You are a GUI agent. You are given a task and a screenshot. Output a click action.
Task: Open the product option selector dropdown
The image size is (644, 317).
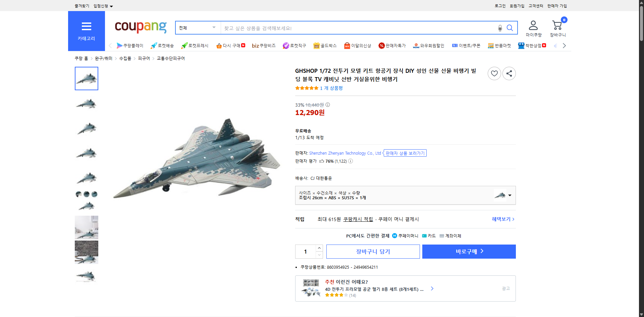(x=510, y=195)
